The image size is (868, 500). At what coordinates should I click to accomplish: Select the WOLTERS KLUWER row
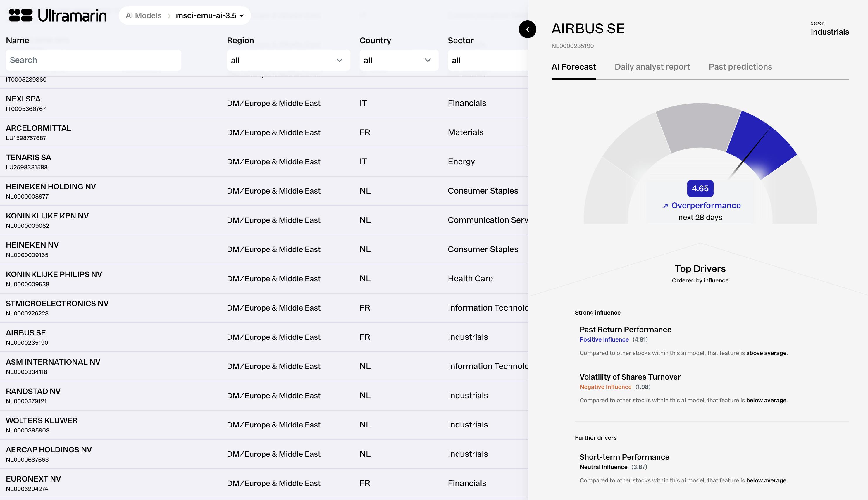264,425
